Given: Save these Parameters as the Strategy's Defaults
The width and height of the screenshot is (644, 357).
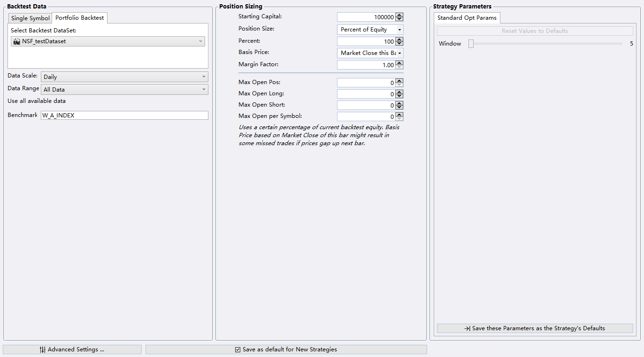Looking at the screenshot, I should [x=535, y=328].
